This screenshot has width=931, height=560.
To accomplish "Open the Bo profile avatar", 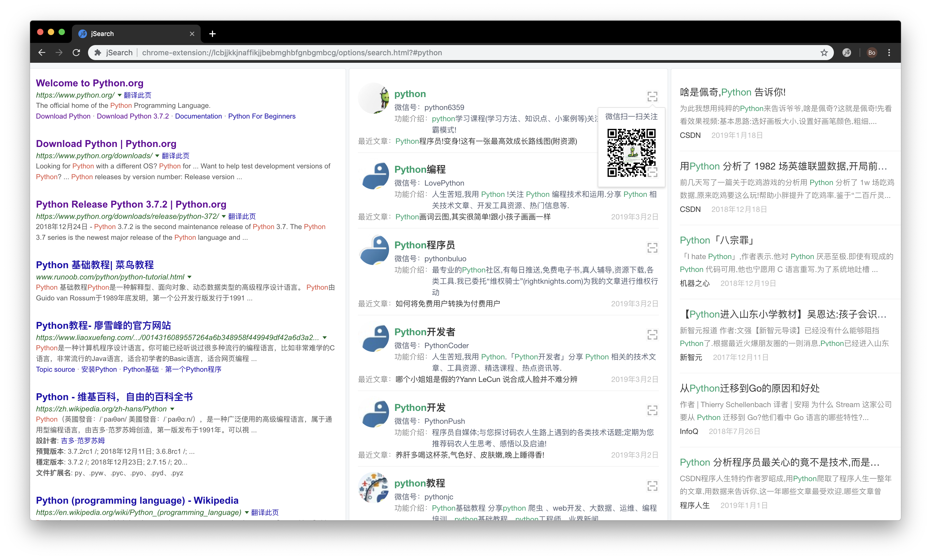I will tap(871, 53).
